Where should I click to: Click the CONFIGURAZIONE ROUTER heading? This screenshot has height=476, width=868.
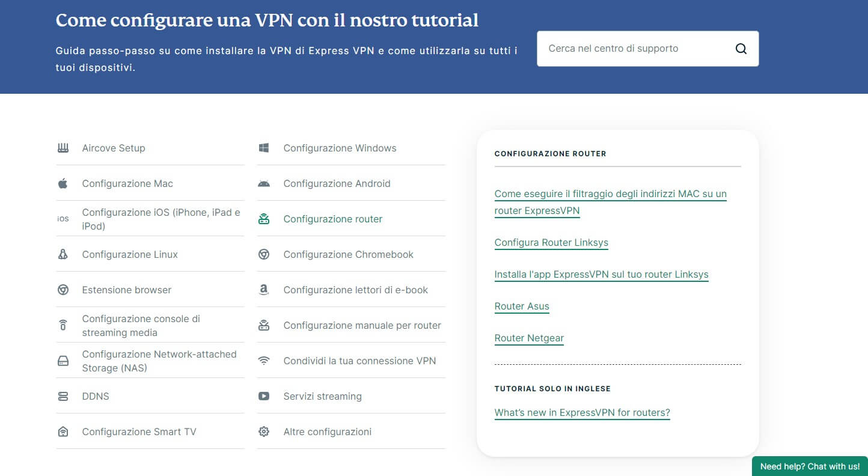pos(550,154)
